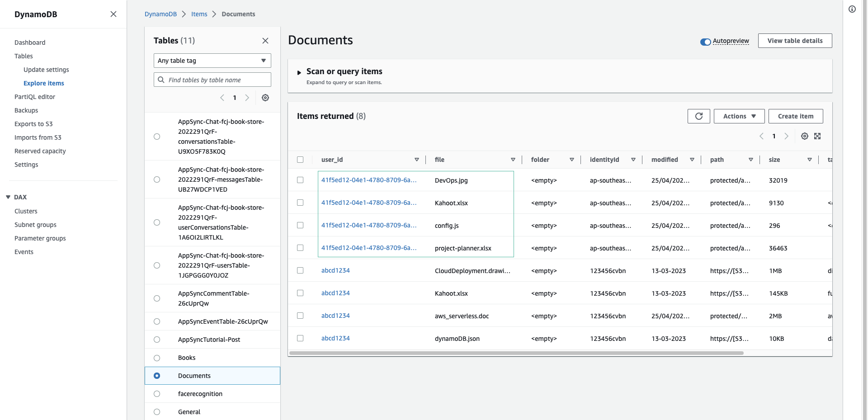Click the Autopreview label link
The height and width of the screenshot is (420, 868).
731,41
